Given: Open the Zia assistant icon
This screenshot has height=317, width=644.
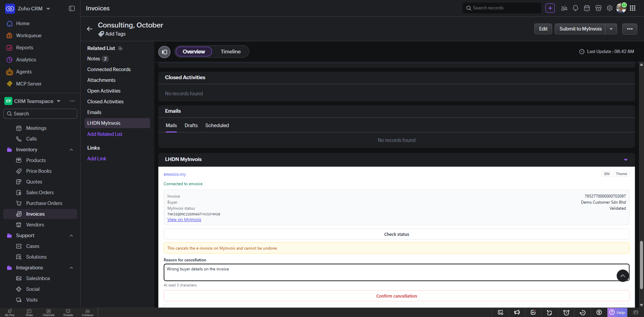Looking at the screenshot, I should tap(564, 8).
